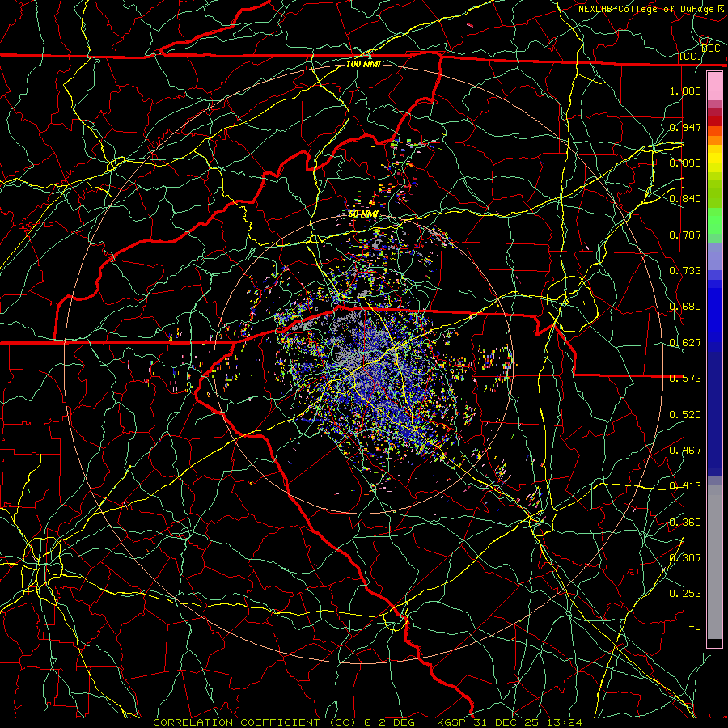Image resolution: width=728 pixels, height=728 pixels.
Task: Select the 0.680 legend value
Action: (x=685, y=307)
